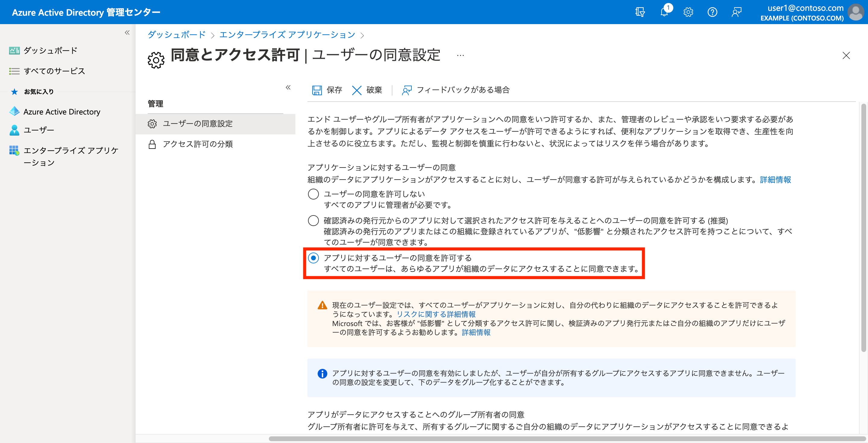Click the アプリケーションに対するユーザーの同意 heading
868x443 pixels.
point(382,168)
